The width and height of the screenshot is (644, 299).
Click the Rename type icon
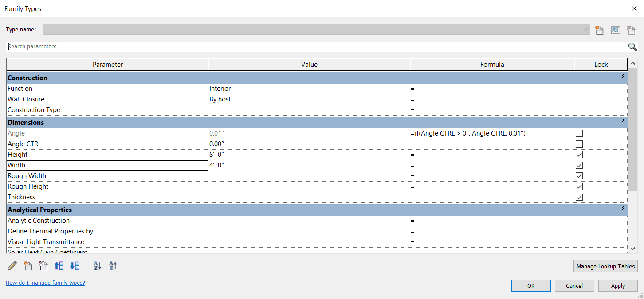[x=616, y=29]
